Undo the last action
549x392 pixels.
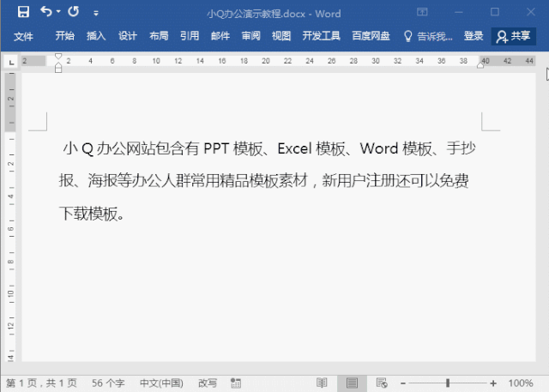pos(45,13)
